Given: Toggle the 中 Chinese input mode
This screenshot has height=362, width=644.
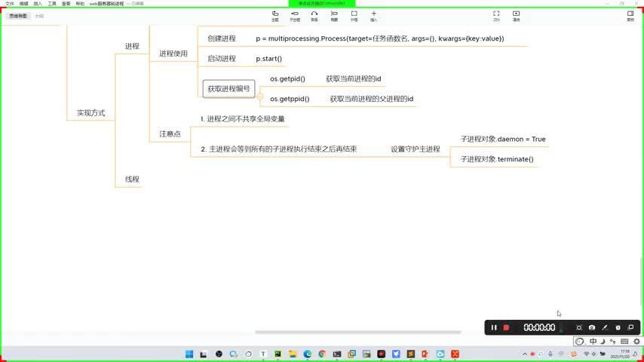Looking at the screenshot, I should [x=593, y=342].
